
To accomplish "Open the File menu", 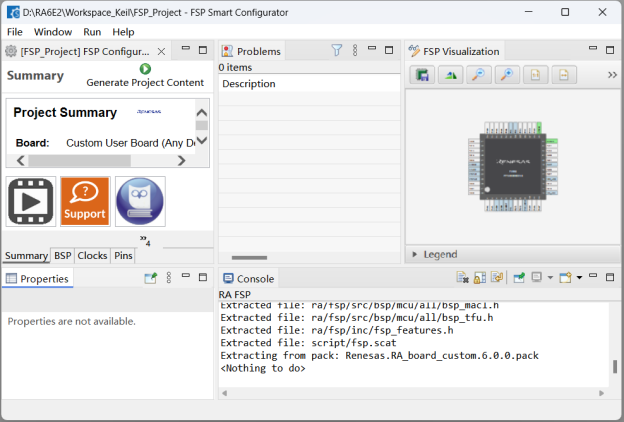I will point(15,32).
